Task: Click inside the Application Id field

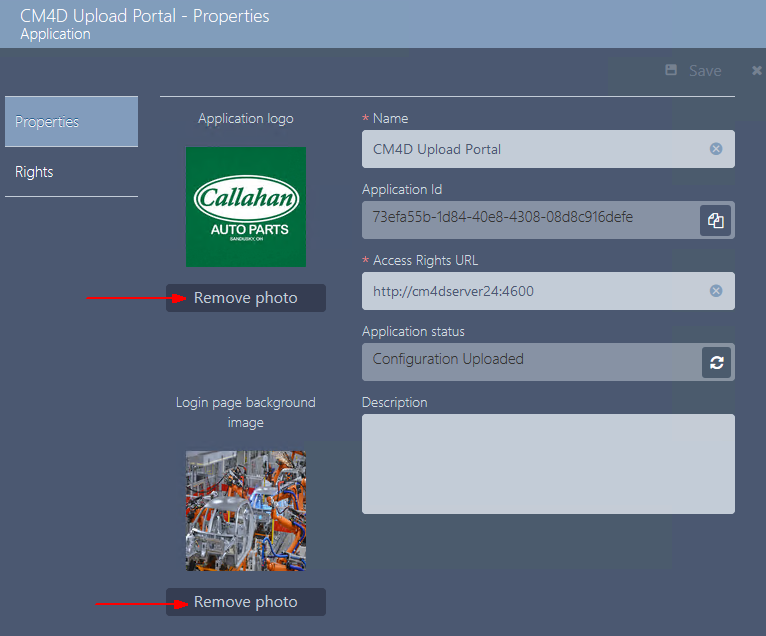Action: pos(525,219)
